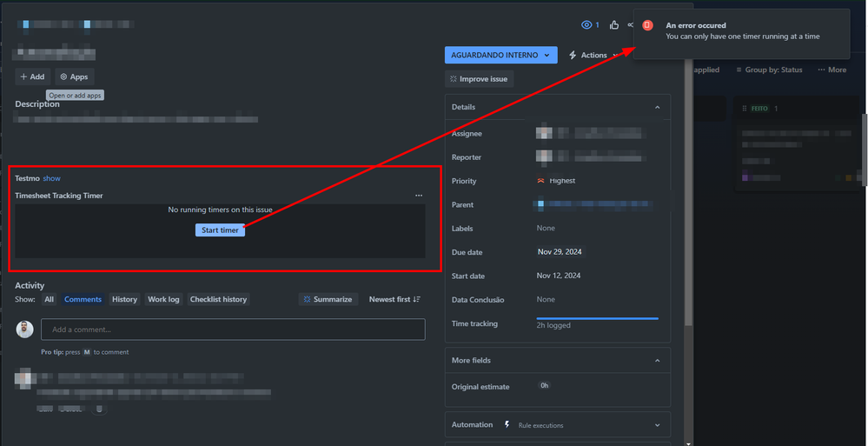Screen dimensions: 868x446
Task: Click the Highest priority value
Action: pos(562,181)
